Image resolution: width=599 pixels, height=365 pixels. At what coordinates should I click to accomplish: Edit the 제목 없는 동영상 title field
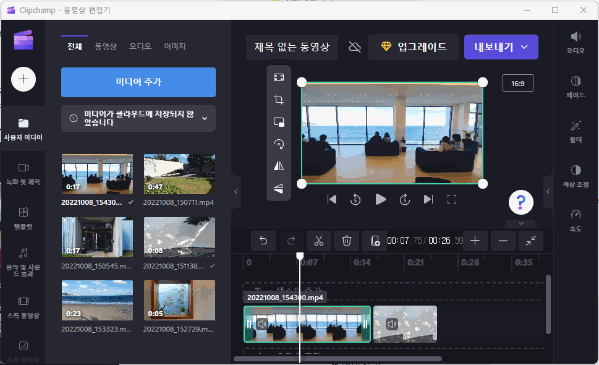tap(292, 47)
